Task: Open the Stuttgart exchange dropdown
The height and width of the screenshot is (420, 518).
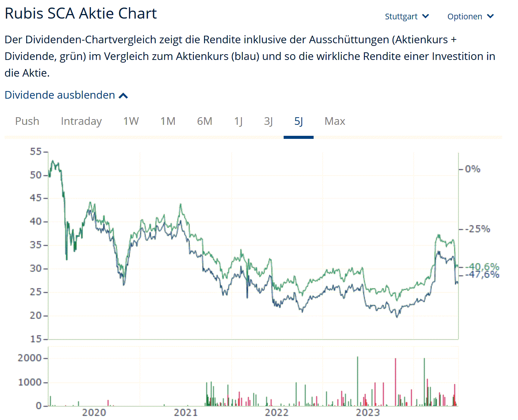Action: click(x=406, y=17)
